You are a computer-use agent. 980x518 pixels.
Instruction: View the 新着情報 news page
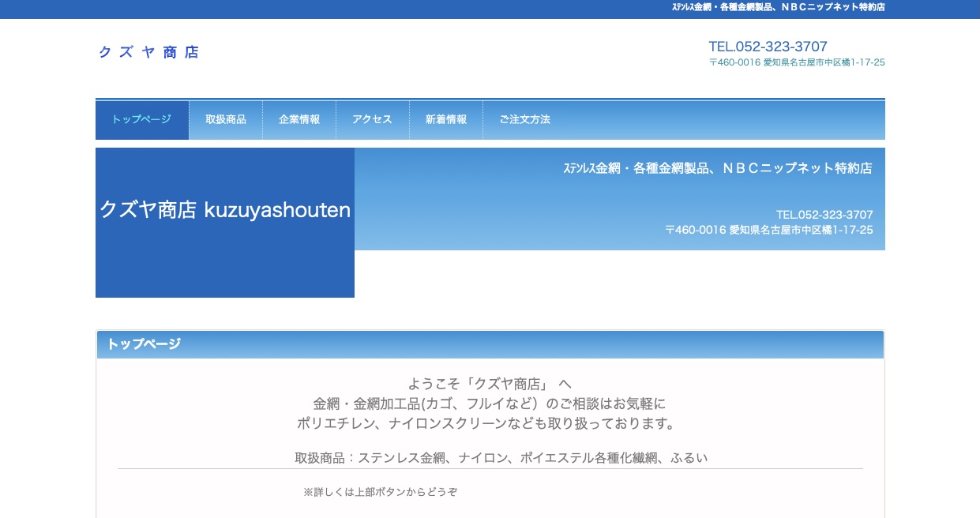click(446, 119)
